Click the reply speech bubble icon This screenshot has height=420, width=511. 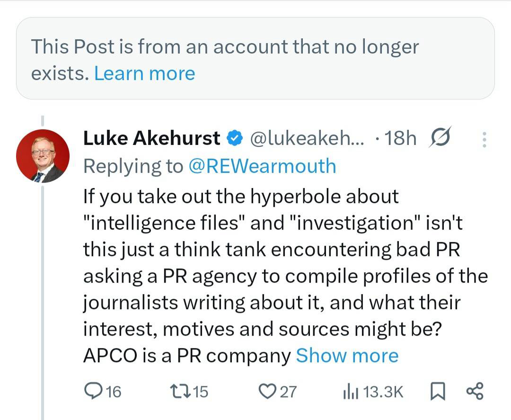[91, 391]
